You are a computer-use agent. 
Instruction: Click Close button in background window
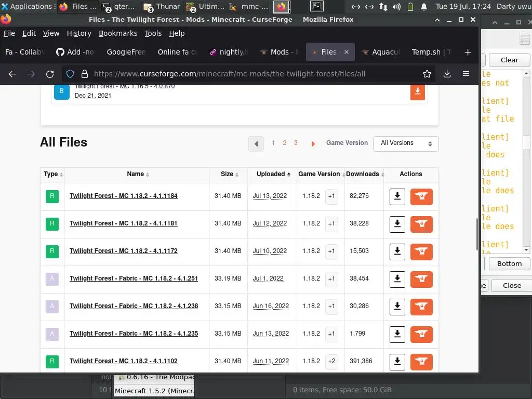point(512,286)
